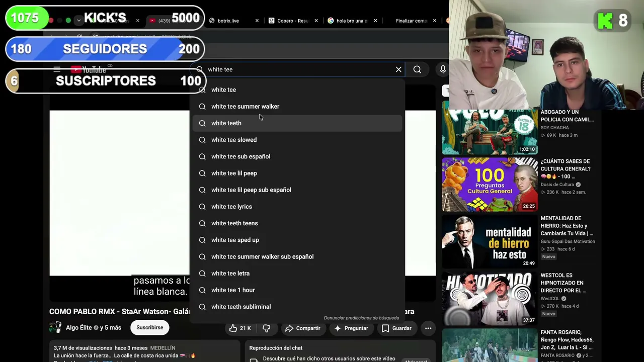Like the video showing 21 K likes
The height and width of the screenshot is (362, 644).
[240, 328]
